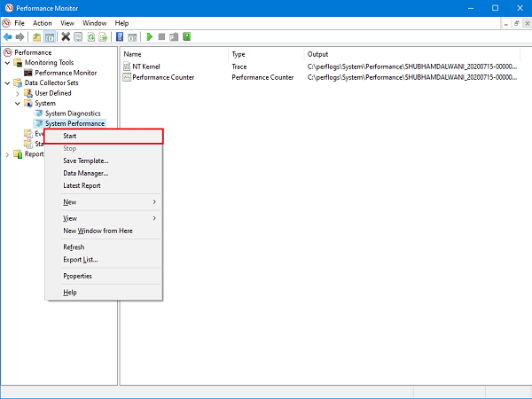Click System Diagnostics collector set icon
This screenshot has width=532, height=399.
[39, 113]
